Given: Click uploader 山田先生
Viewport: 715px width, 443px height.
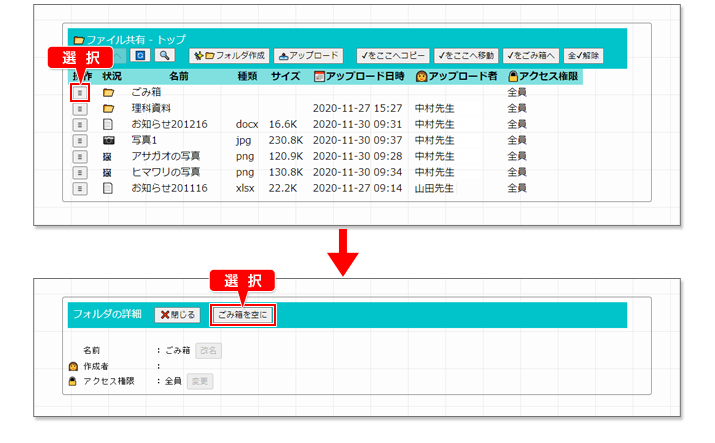Looking at the screenshot, I should [434, 188].
